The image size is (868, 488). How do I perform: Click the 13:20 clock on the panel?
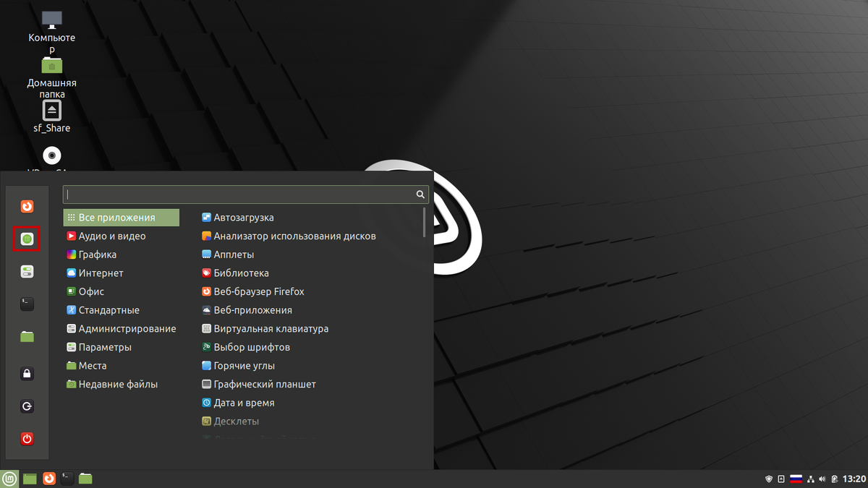pyautogui.click(x=854, y=479)
